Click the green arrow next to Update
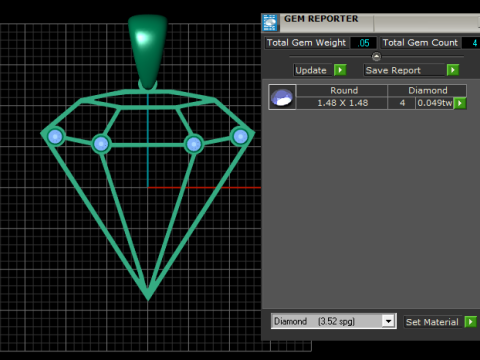Screen dimensions: 480x360 (340, 70)
